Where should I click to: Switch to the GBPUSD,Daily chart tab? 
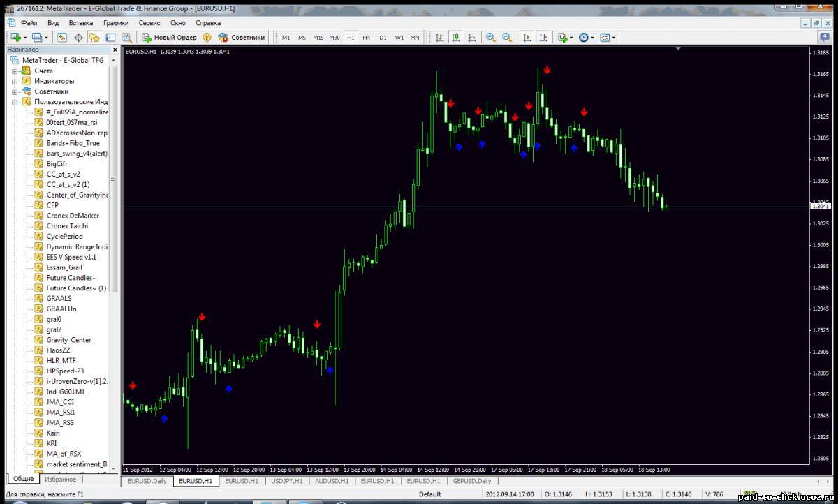(472, 481)
